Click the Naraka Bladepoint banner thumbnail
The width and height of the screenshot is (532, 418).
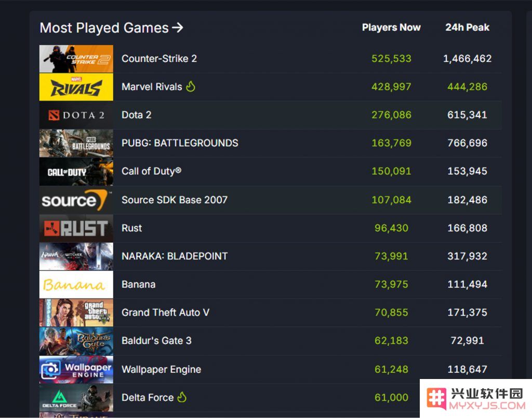click(x=76, y=256)
